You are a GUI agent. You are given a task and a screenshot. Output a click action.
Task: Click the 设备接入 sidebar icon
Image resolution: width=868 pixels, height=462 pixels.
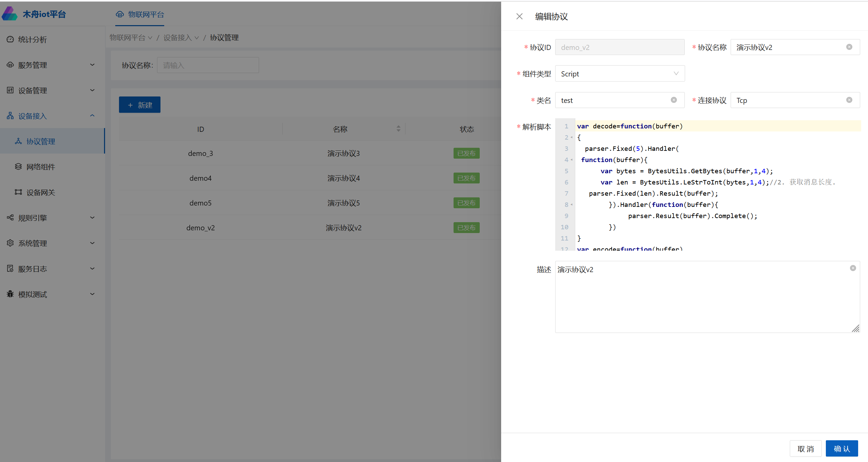tap(10, 116)
